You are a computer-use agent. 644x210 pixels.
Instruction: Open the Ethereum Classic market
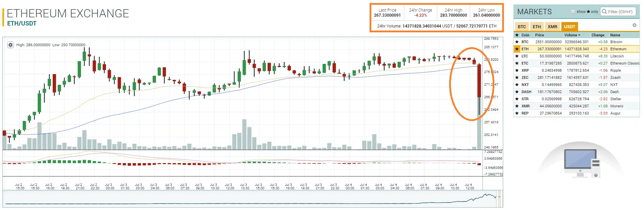577,63
